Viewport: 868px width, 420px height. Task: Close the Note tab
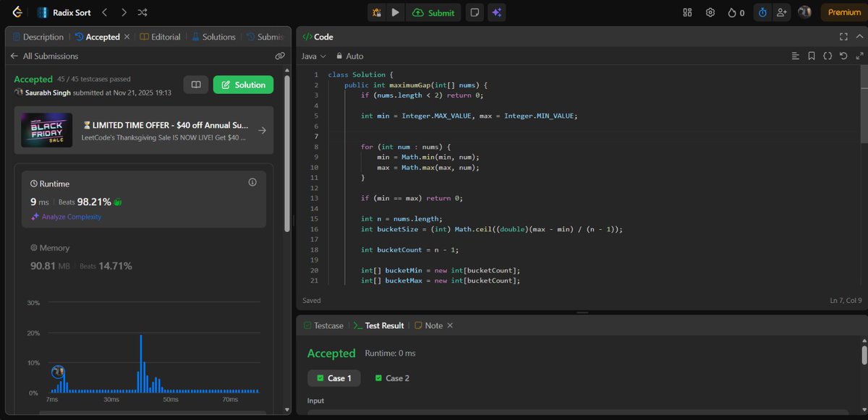click(450, 326)
